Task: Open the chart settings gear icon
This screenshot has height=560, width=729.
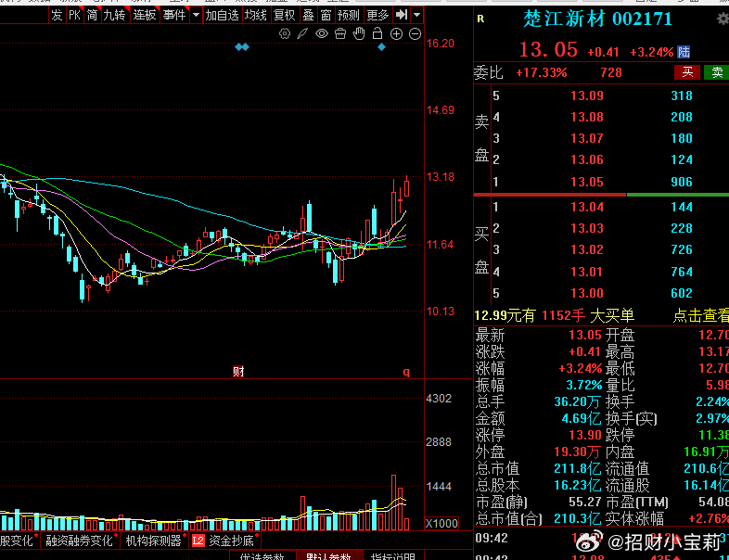Action: [285, 33]
